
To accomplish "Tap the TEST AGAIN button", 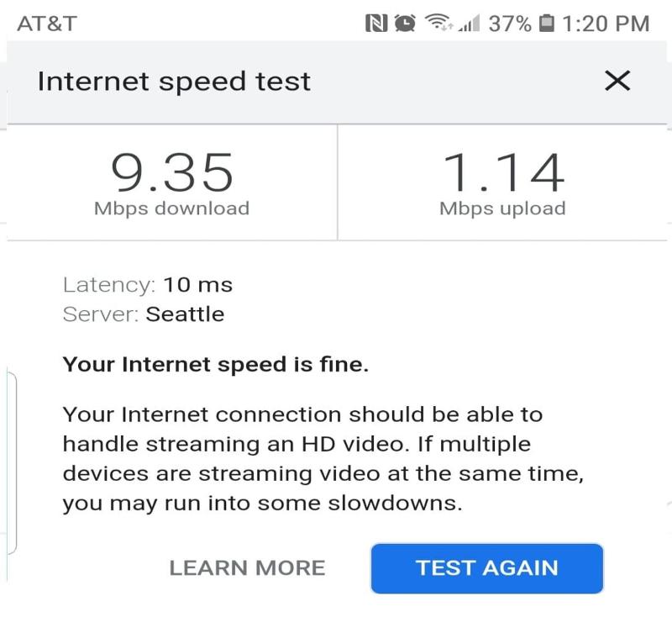I will (487, 568).
